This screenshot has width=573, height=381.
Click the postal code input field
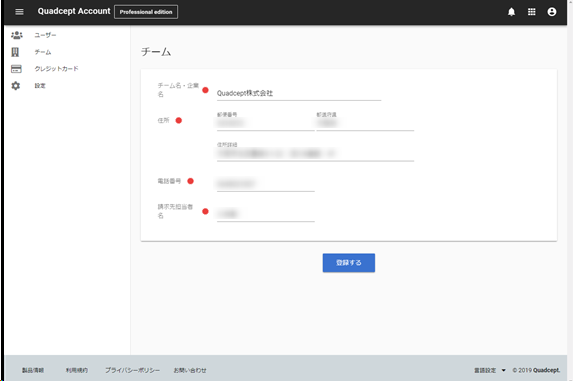coord(265,123)
